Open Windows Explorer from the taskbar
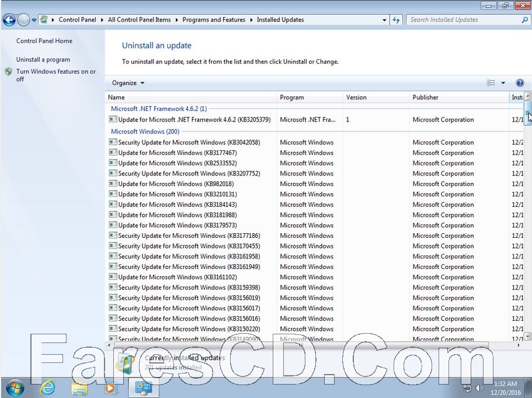Image resolution: width=532 pixels, height=398 pixels. [79, 387]
